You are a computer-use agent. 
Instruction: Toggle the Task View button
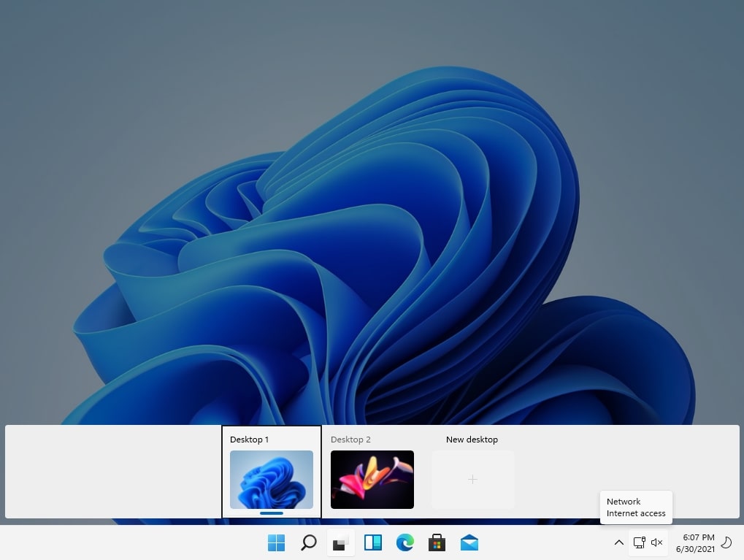(341, 542)
